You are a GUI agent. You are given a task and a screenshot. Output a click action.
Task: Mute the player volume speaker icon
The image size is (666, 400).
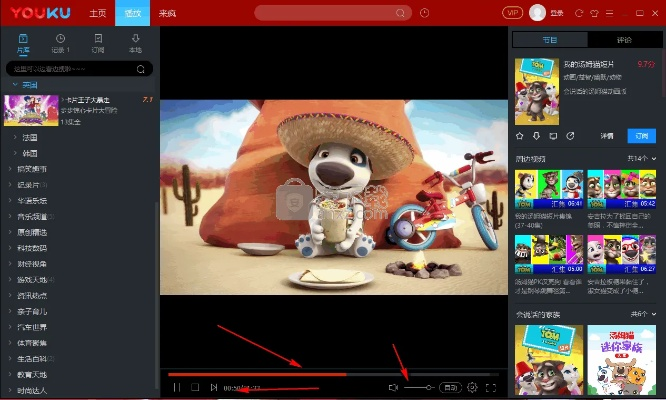[393, 387]
